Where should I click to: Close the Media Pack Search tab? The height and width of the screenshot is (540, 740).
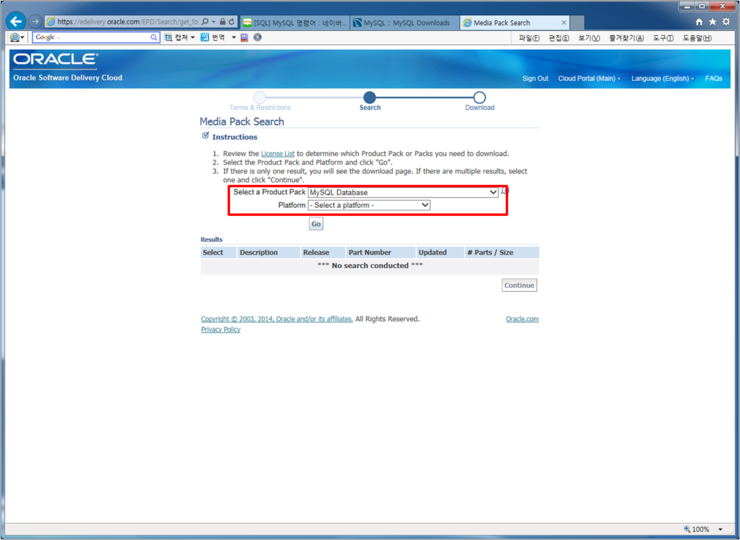click(563, 23)
